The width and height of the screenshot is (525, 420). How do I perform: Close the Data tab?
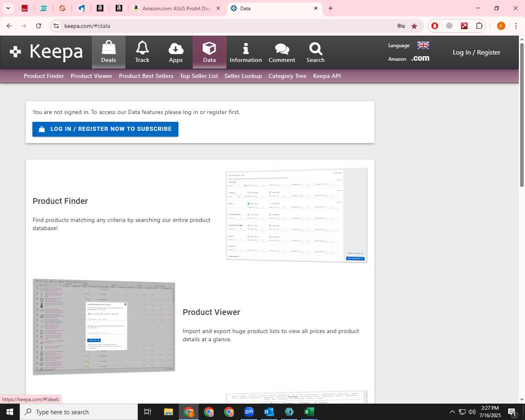coord(316,8)
